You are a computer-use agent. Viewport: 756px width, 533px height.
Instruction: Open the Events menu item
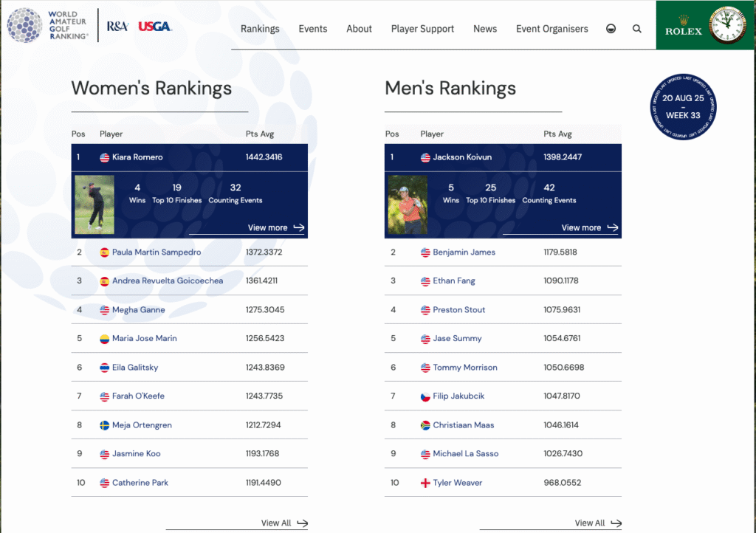[x=313, y=29]
